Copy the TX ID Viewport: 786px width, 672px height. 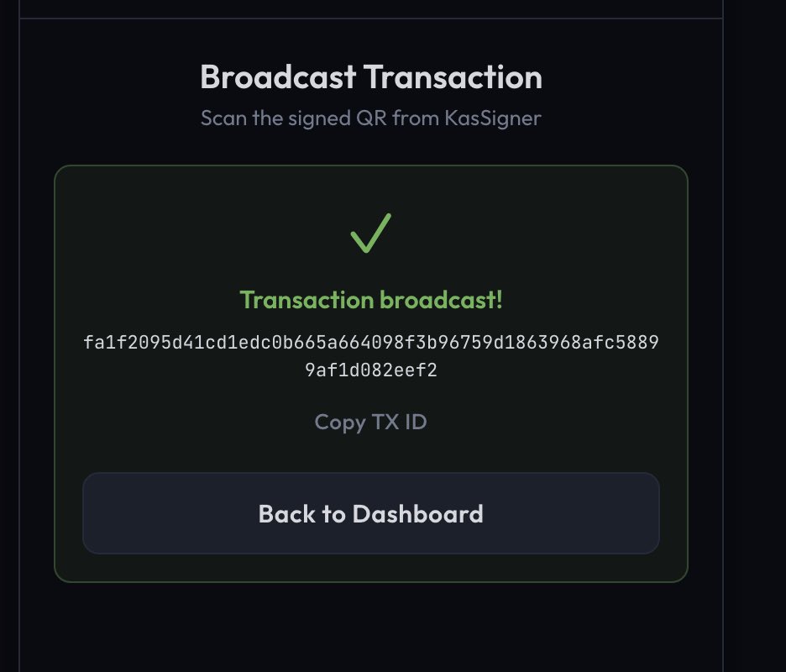click(x=370, y=421)
